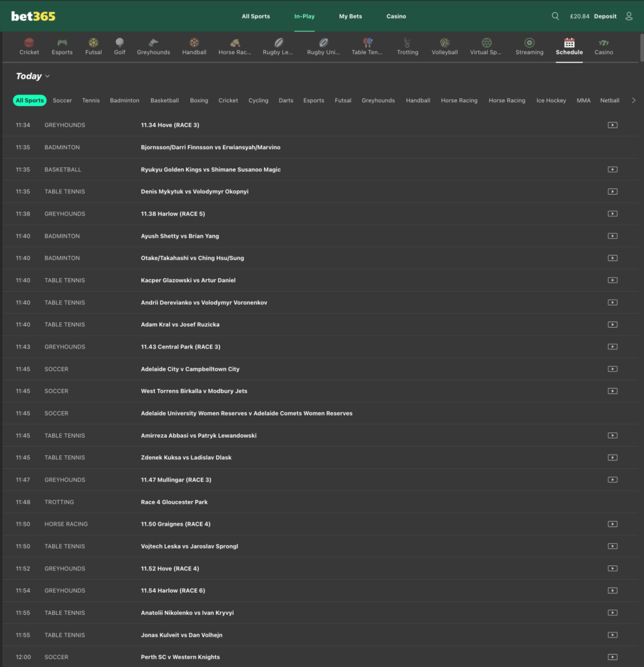Screen dimensions: 644x667
Task: Expand the Today date dropdown
Action: [33, 76]
